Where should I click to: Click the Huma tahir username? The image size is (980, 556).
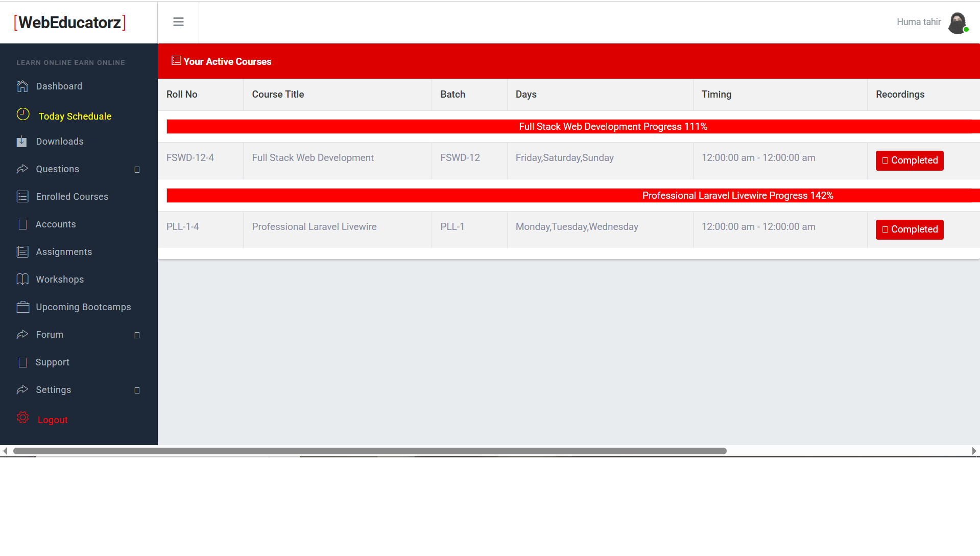919,22
